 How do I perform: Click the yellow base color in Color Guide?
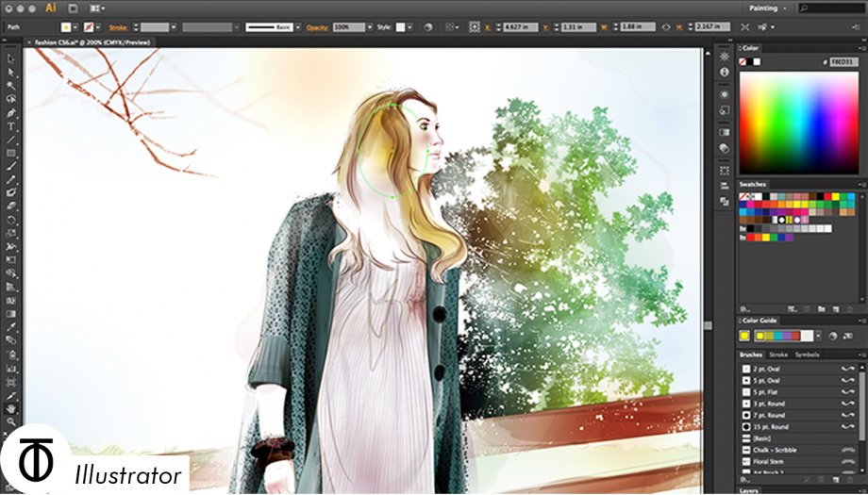744,336
